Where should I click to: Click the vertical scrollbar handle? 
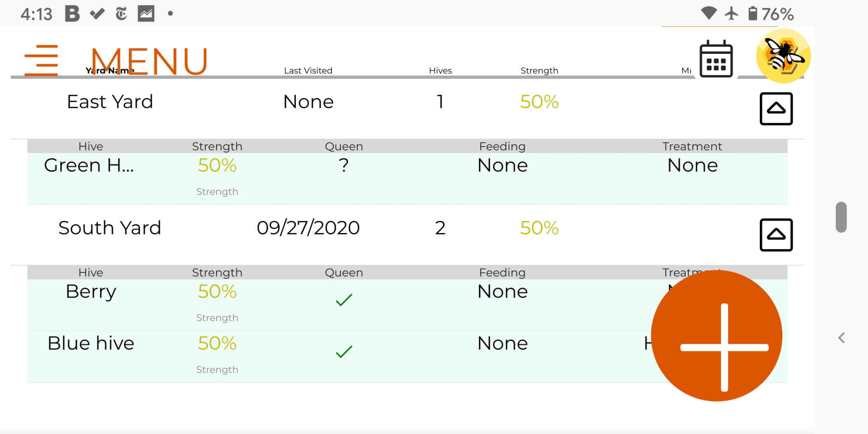(841, 217)
